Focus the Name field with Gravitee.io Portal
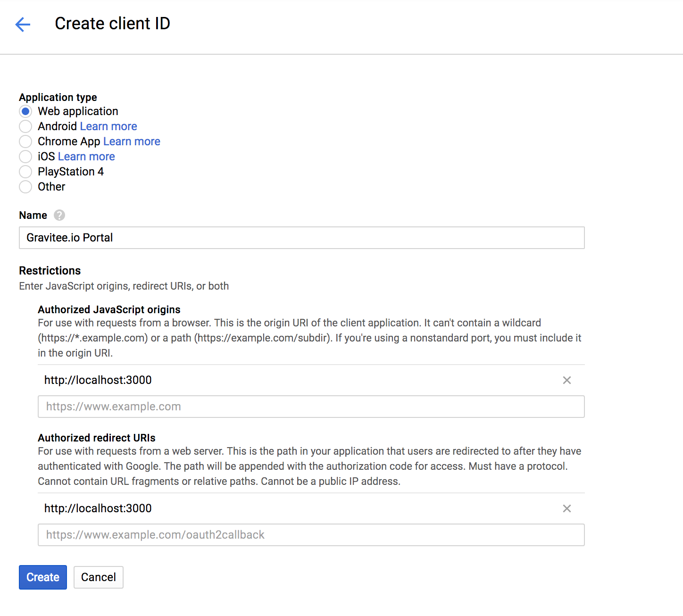This screenshot has width=683, height=616. point(302,238)
